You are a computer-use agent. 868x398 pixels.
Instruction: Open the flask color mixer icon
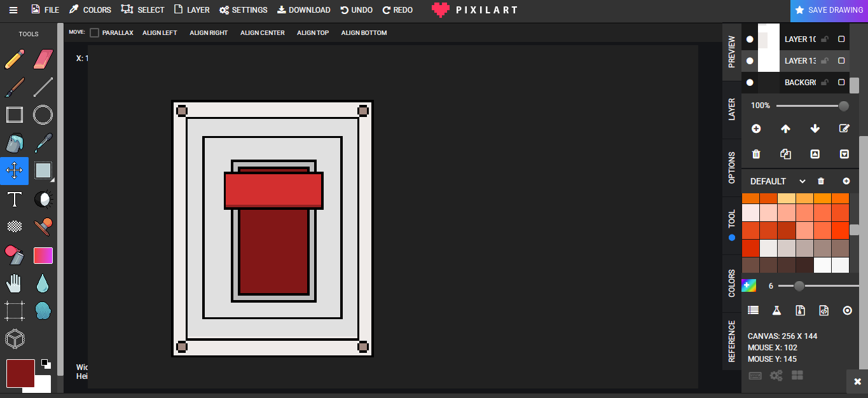(x=776, y=310)
